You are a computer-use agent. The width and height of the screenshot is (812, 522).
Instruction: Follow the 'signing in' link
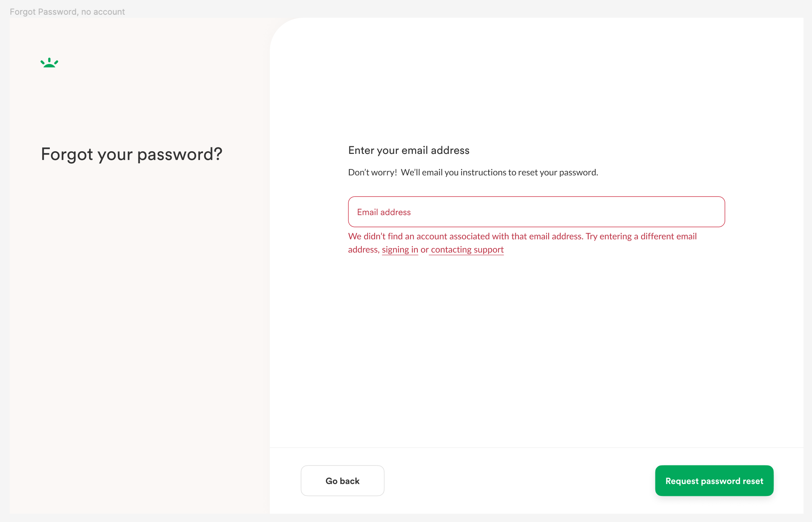400,250
